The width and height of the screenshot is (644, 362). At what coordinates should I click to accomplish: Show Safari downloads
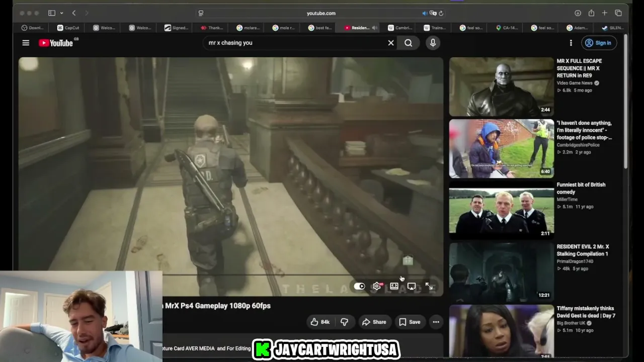tap(578, 13)
